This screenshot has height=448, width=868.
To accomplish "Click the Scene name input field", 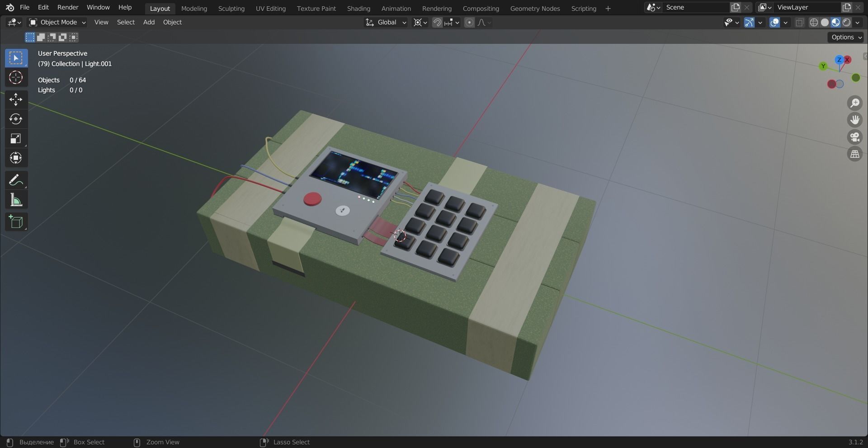I will 696,7.
